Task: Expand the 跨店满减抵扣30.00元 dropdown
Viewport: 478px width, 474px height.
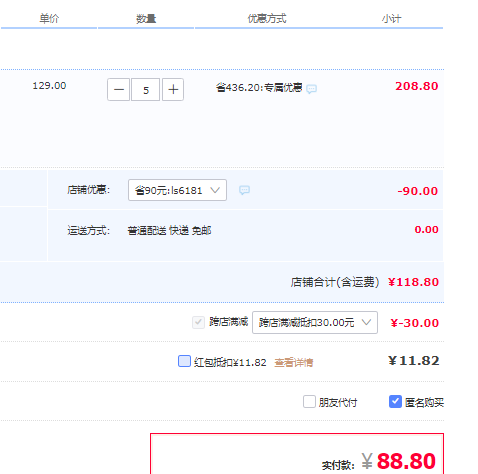Action: click(x=315, y=322)
